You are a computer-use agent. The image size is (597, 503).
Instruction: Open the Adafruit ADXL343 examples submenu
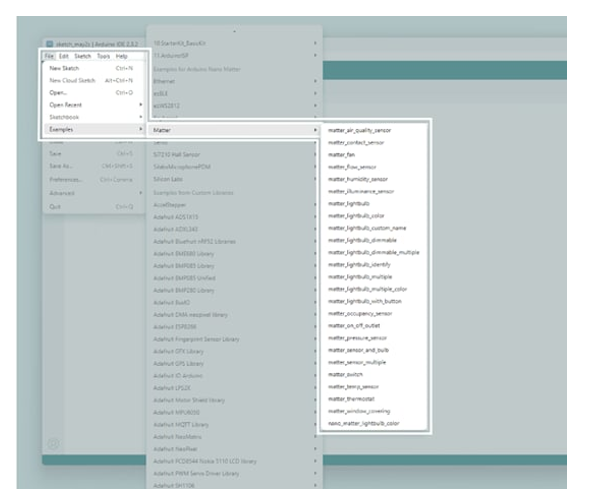(234, 229)
